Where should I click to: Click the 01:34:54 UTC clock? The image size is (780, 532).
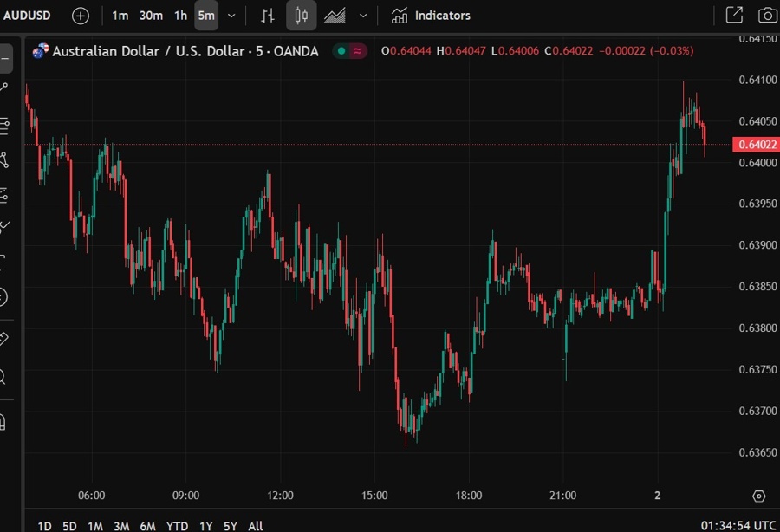738,525
